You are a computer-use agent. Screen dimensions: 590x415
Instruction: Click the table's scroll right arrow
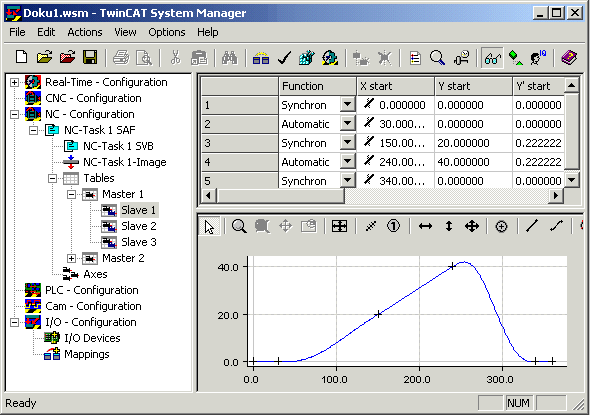(x=556, y=195)
